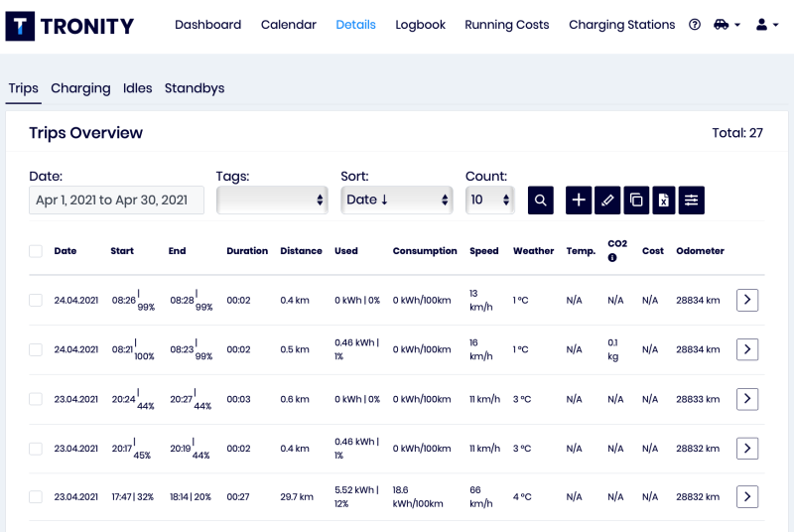
Task: Open the Count dropdown set to 10
Action: pos(489,199)
